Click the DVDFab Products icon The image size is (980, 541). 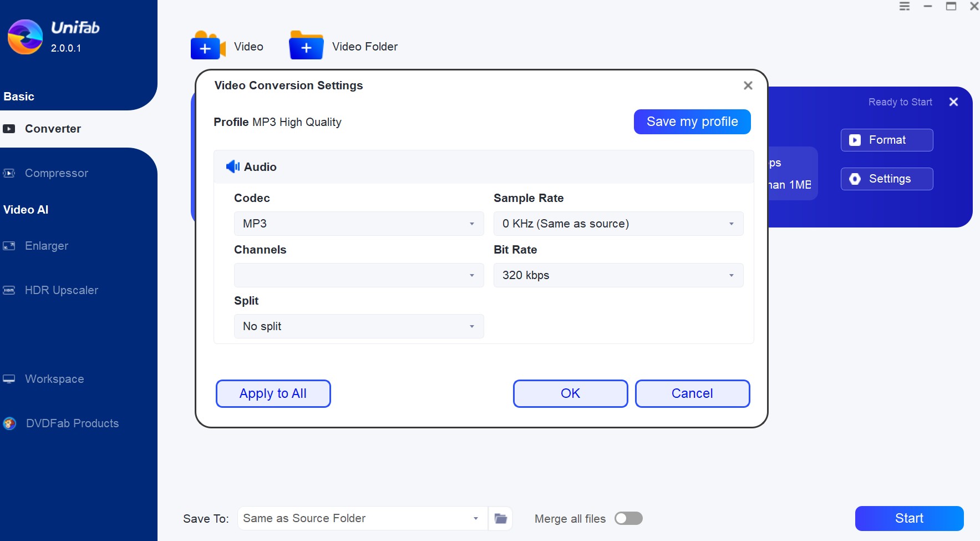(x=9, y=423)
